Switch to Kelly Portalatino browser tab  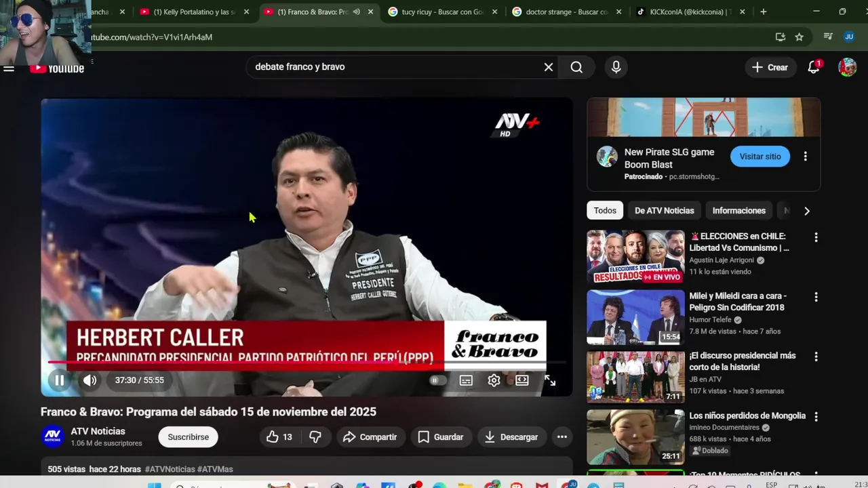pyautogui.click(x=195, y=12)
